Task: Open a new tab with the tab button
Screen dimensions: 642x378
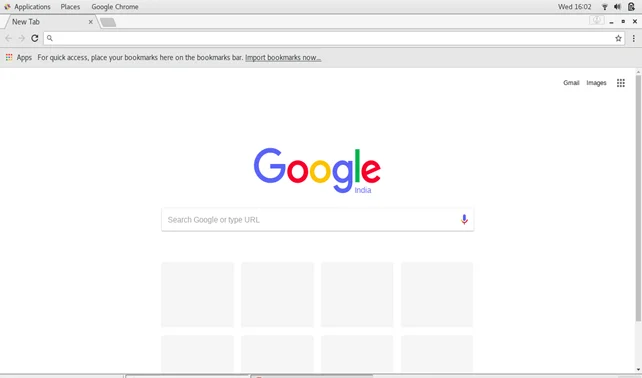Action: [108, 22]
